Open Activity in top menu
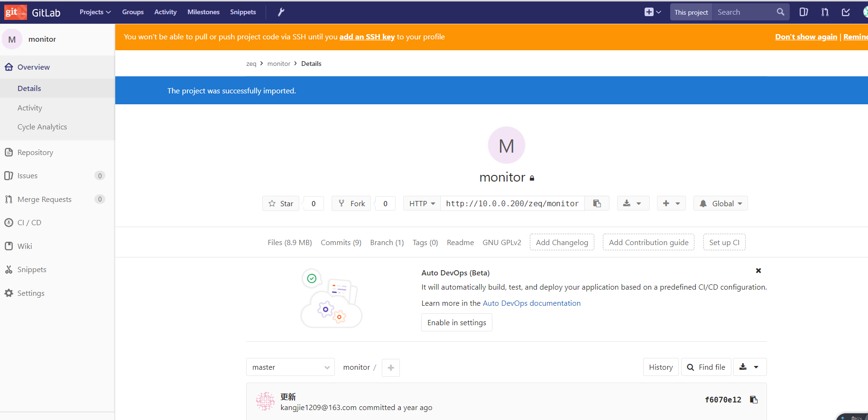 click(166, 12)
